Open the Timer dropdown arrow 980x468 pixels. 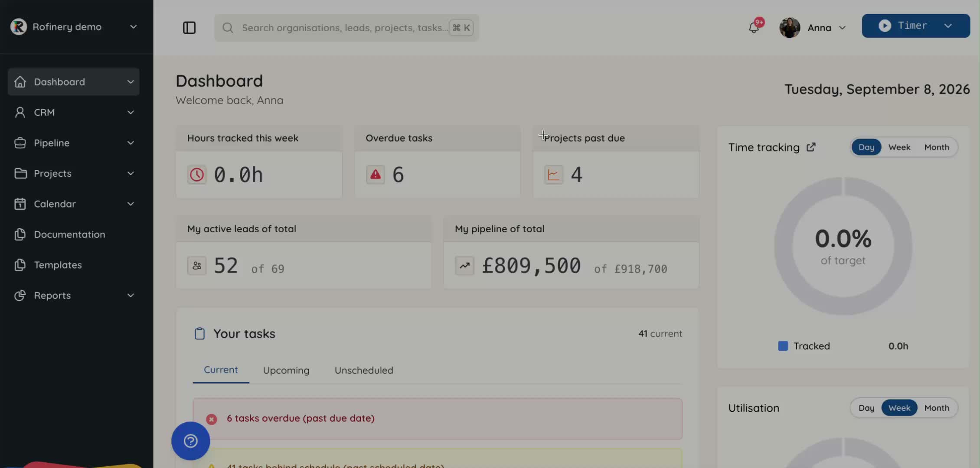(x=948, y=26)
